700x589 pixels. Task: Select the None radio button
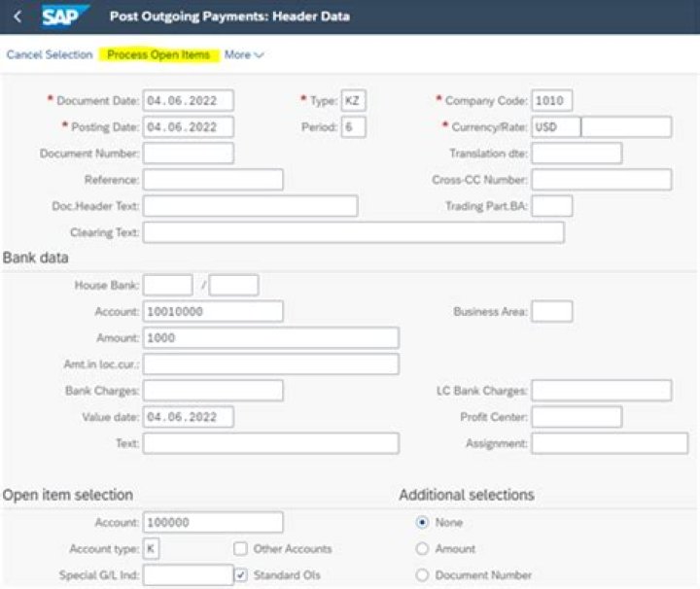pos(422,522)
